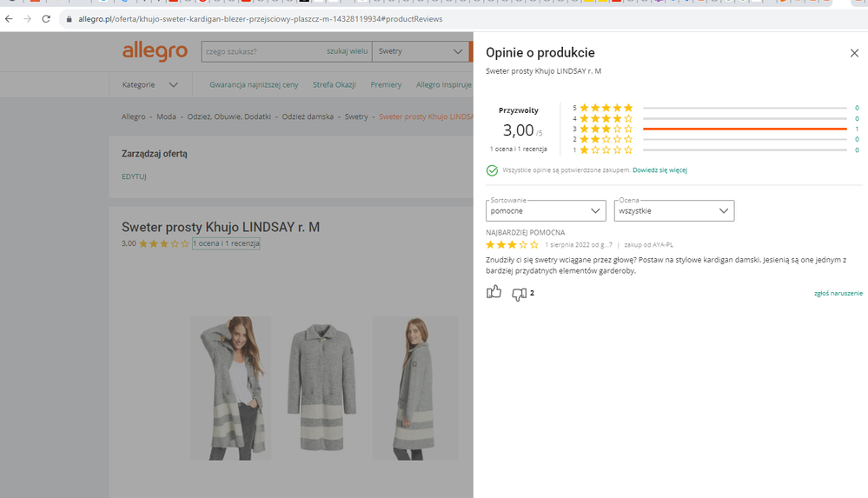The width and height of the screenshot is (868, 498).
Task: Click the browser forward arrow
Action: (28, 19)
